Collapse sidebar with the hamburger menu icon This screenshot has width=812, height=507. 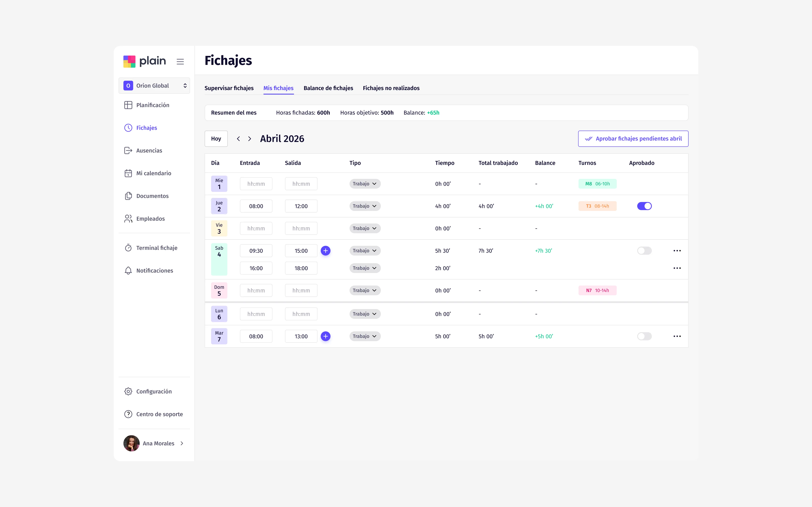click(180, 61)
